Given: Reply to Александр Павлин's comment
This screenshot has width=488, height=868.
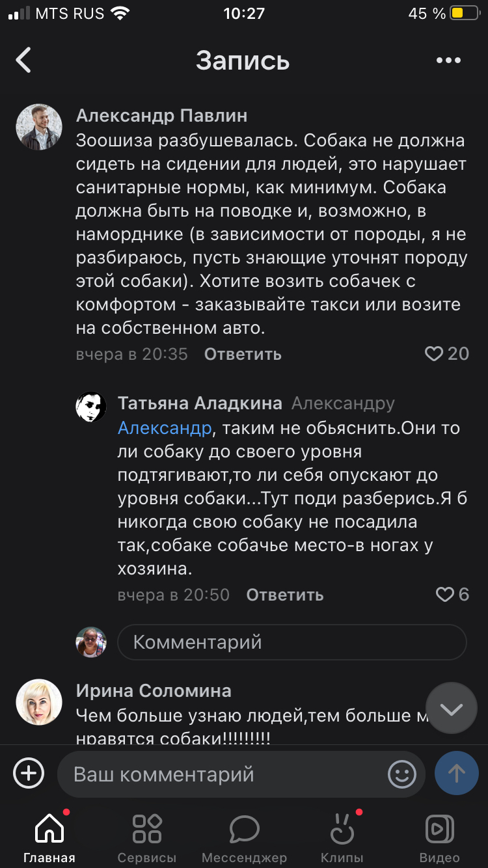Looking at the screenshot, I should point(243,354).
